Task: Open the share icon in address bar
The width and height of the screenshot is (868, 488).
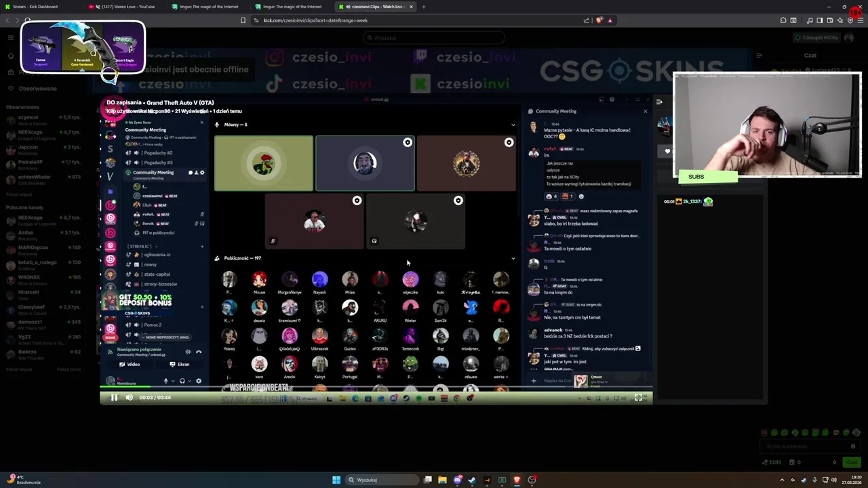Action: pos(587,20)
